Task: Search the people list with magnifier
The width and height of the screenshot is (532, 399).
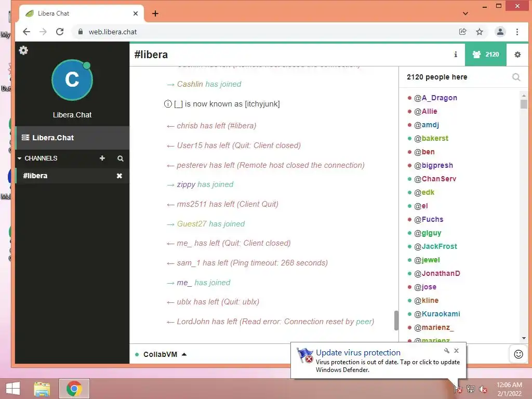Action: pos(516,77)
